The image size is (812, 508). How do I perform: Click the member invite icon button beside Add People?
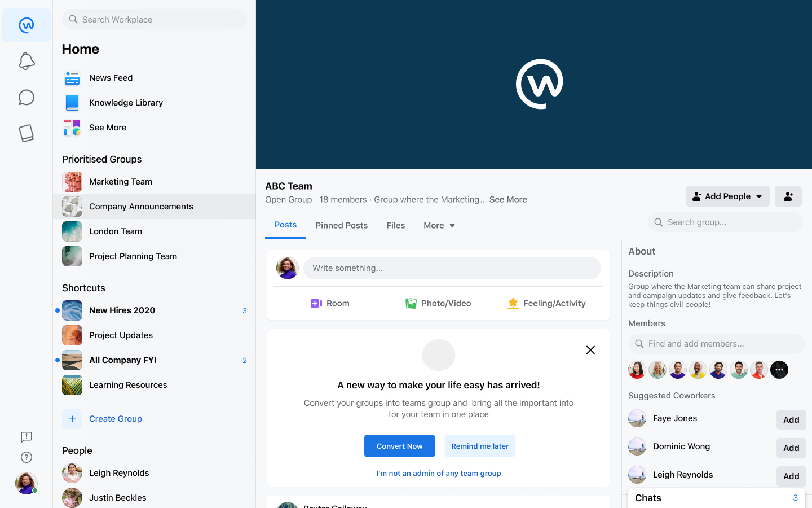pyautogui.click(x=788, y=196)
